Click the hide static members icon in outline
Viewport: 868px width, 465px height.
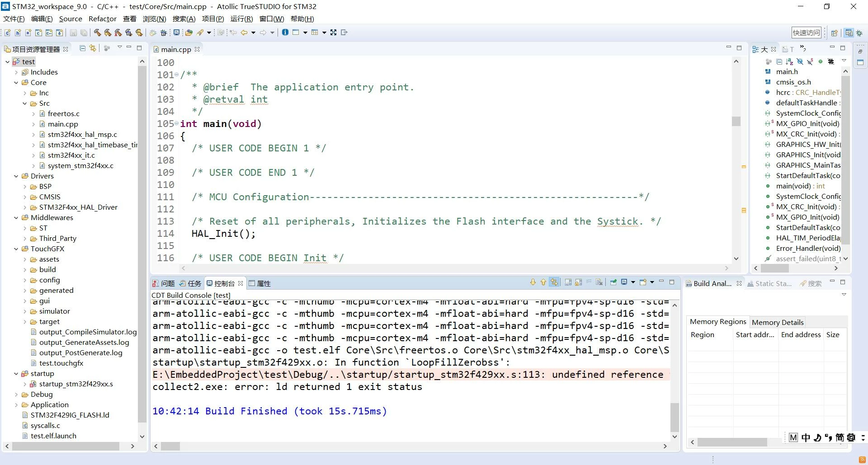coord(810,61)
